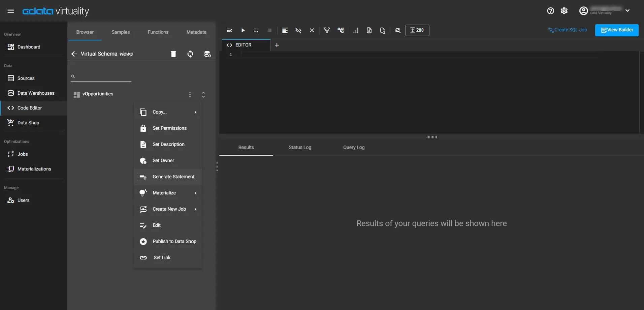Switch to the Query Log tab
Viewport: 644px width, 310px height.
coord(354,147)
